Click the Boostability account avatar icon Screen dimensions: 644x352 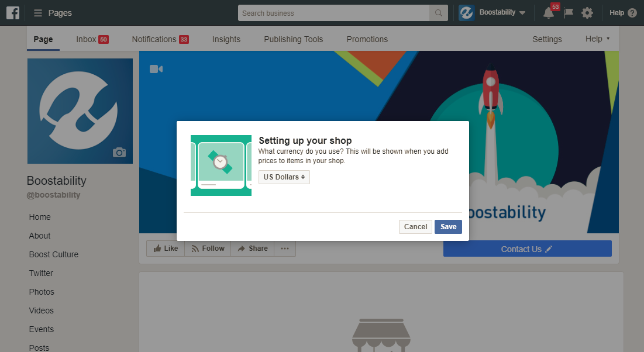(x=467, y=13)
